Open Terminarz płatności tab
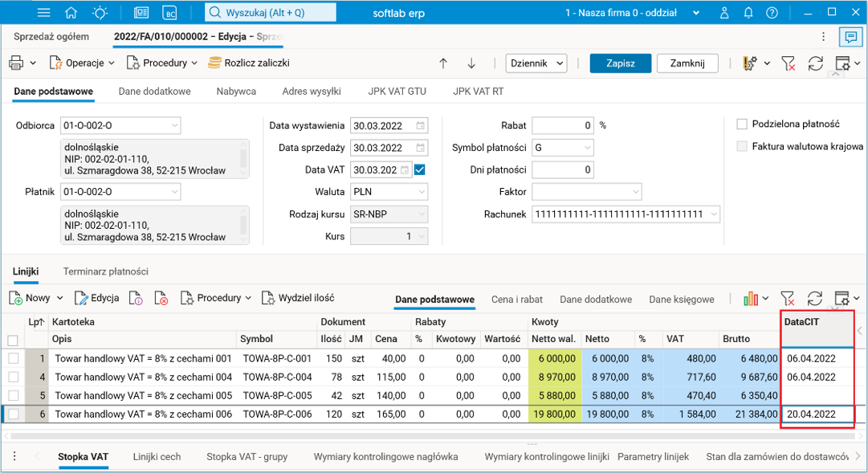Viewport: 868px width, 473px height. 106,271
